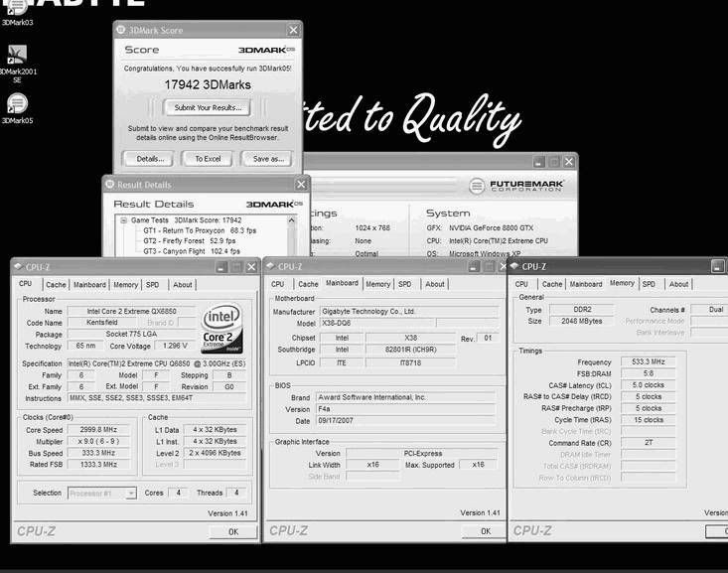Switch to Cache tab in first CPU-Z
The width and height of the screenshot is (728, 573).
coord(56,285)
